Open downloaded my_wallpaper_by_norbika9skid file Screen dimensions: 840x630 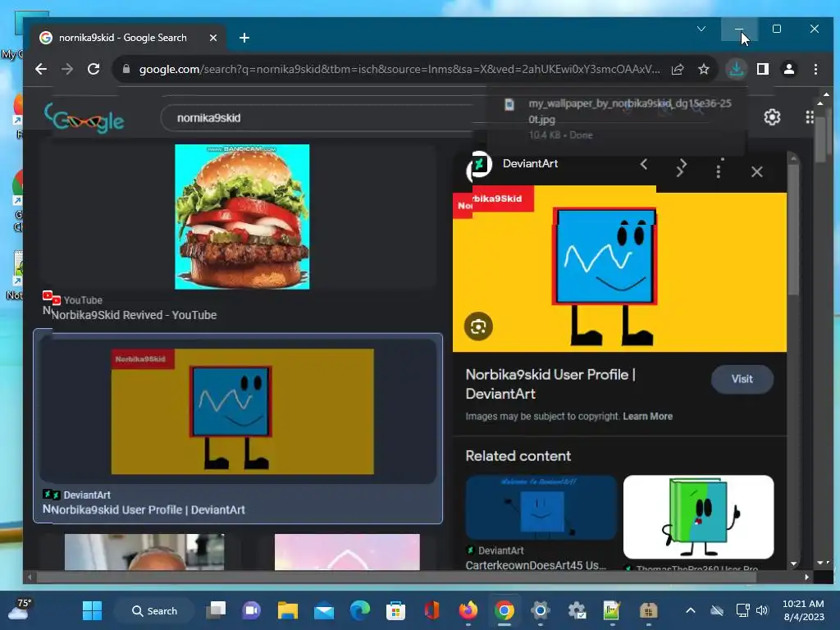616,118
